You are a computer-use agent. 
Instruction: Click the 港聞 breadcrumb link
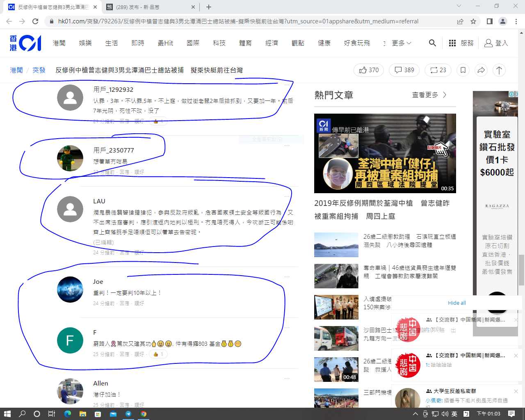click(16, 70)
